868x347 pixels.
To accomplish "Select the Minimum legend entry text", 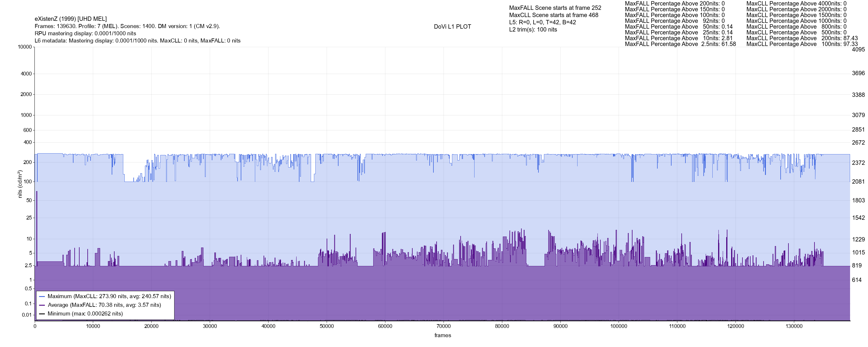I will (x=85, y=314).
